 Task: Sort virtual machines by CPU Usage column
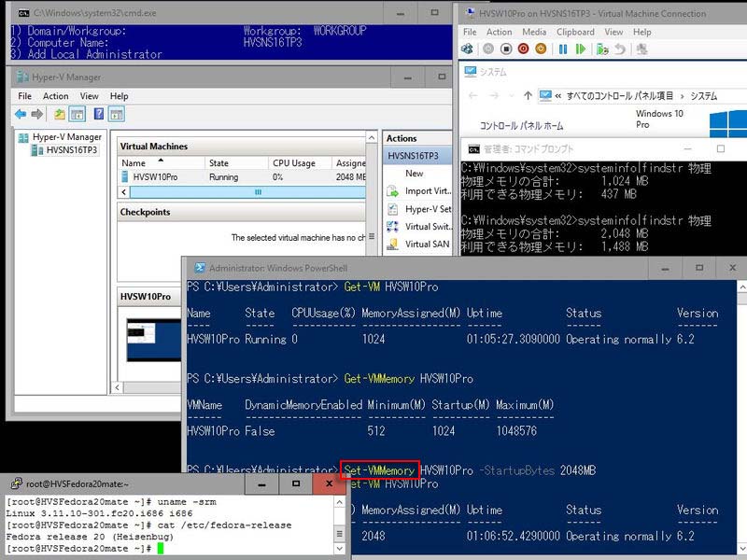[x=300, y=162]
